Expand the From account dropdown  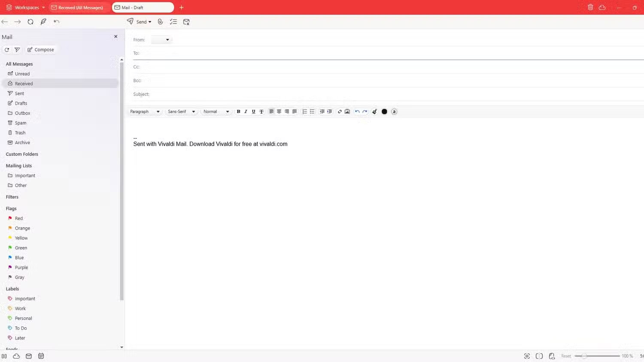point(161,40)
